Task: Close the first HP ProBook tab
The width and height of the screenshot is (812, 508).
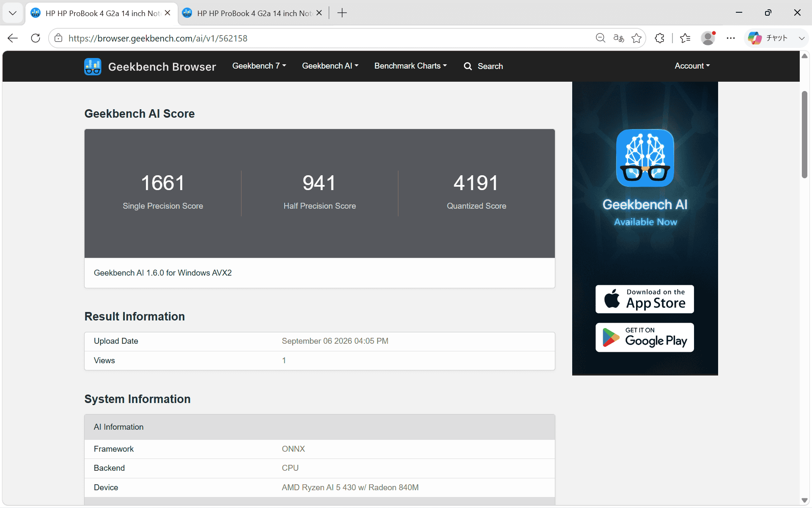Action: (x=167, y=13)
